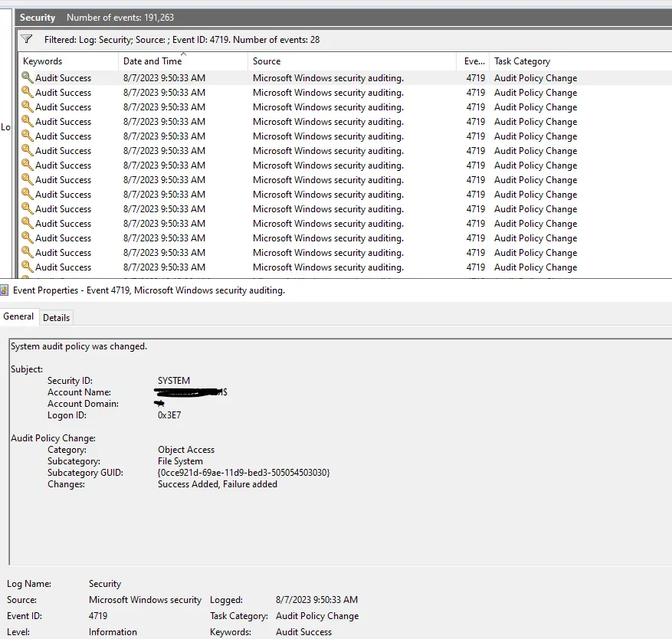Click the Event Properties window icon
Image resolution: width=672 pixels, height=639 pixels.
[5, 290]
